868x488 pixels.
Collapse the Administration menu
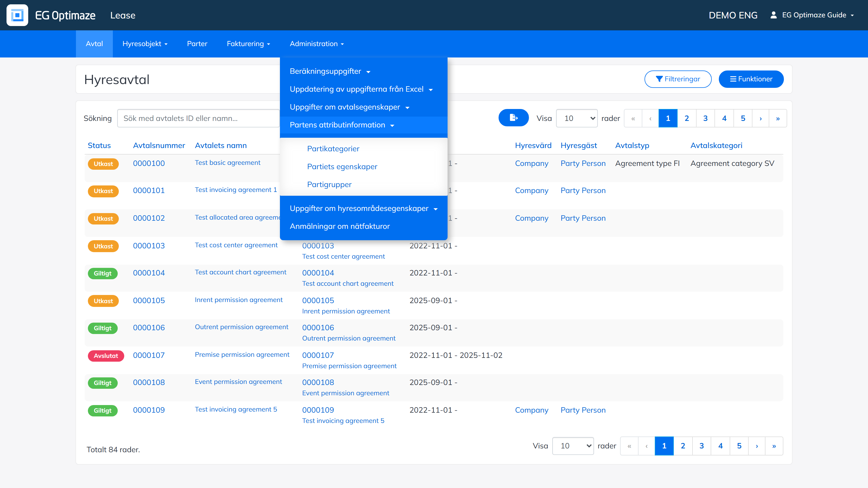pos(317,44)
